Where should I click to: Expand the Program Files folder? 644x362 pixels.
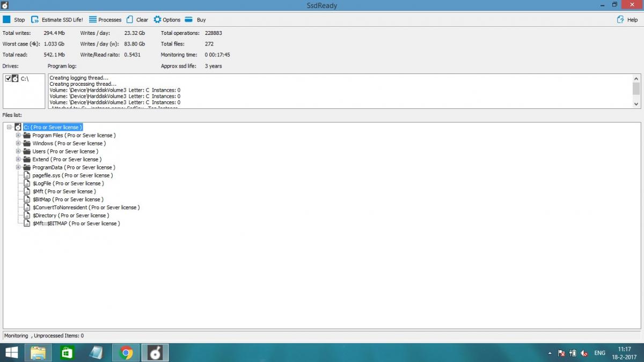(x=18, y=135)
